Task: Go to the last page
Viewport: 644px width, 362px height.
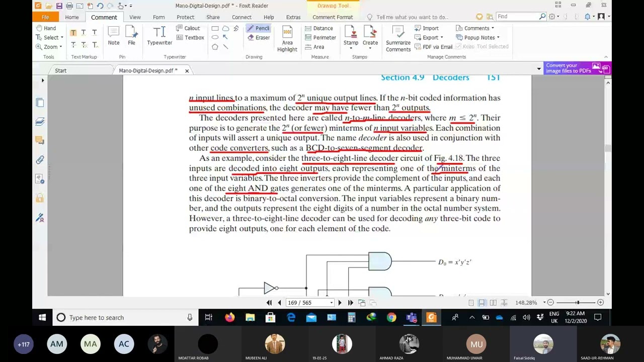Action: click(x=350, y=303)
